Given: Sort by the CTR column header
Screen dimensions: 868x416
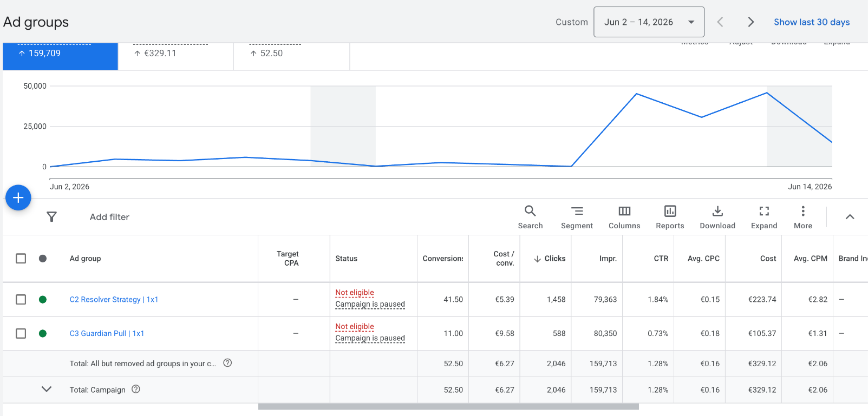Looking at the screenshot, I should [x=661, y=259].
